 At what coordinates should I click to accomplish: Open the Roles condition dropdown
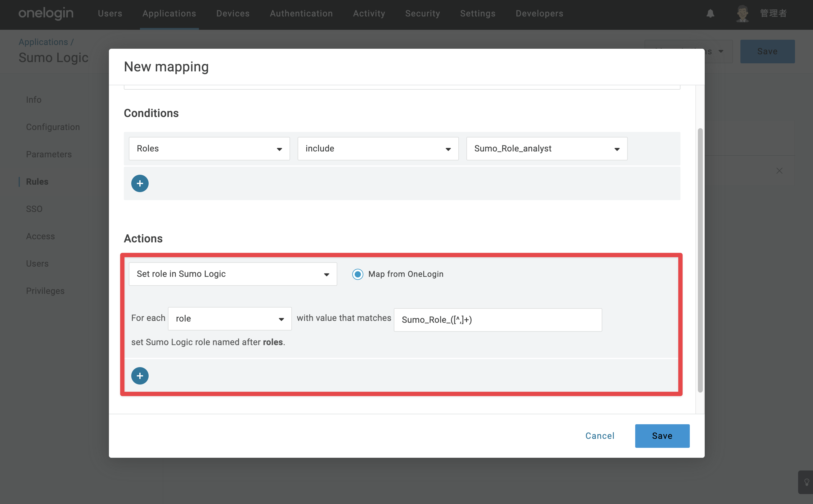point(209,149)
